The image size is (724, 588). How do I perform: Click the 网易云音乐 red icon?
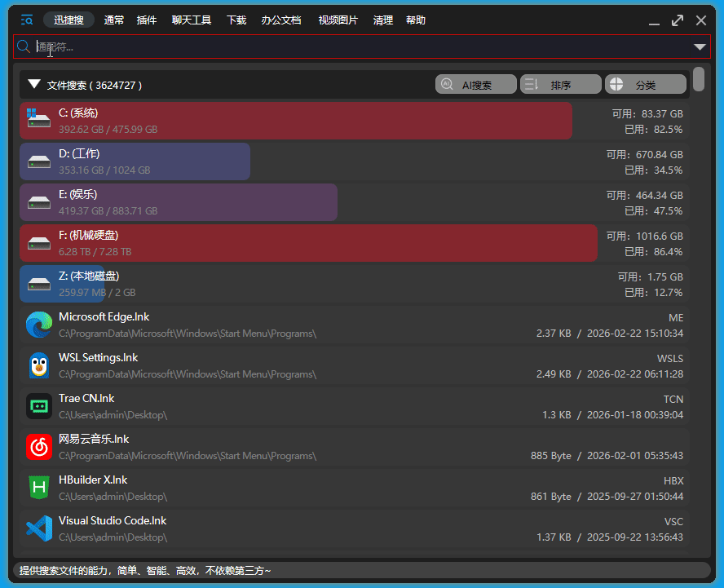38,447
